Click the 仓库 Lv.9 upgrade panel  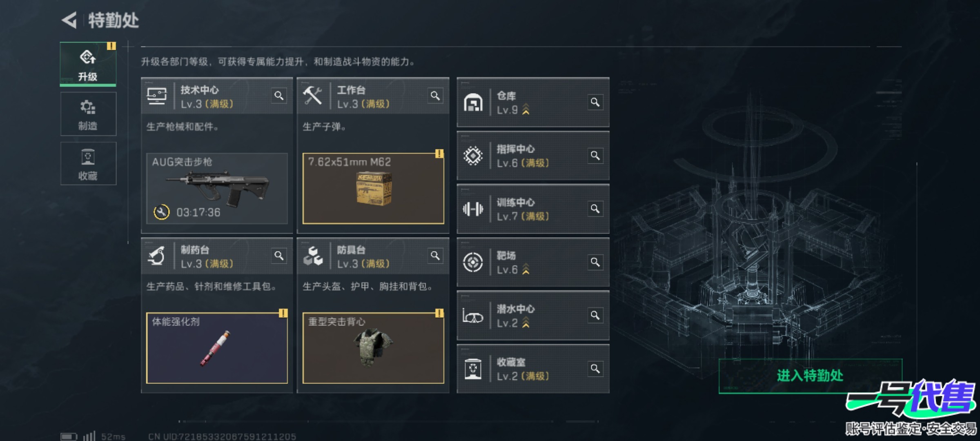pos(533,102)
